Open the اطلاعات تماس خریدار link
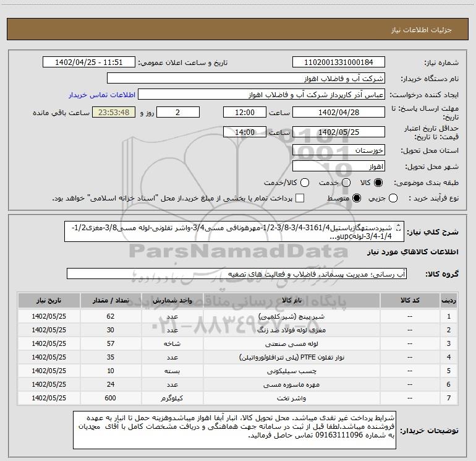The image size is (476, 461). (x=102, y=95)
